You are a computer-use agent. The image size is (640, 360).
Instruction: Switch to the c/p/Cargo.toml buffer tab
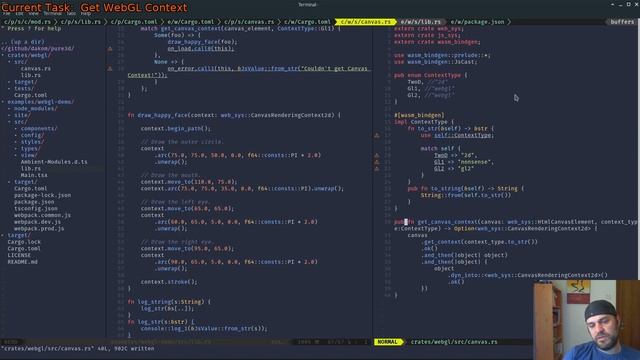click(x=134, y=22)
